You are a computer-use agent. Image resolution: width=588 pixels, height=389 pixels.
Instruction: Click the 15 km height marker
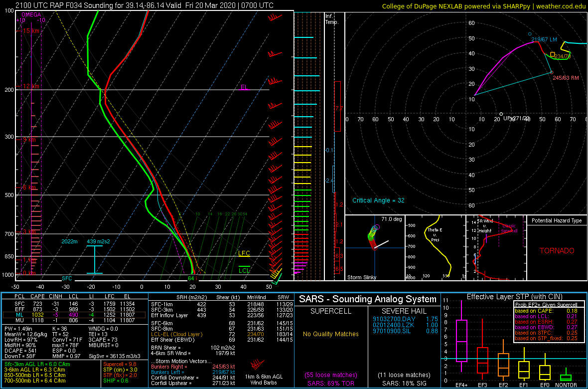(x=31, y=31)
